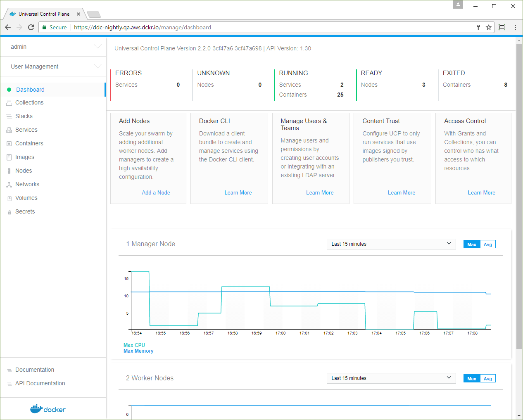The height and width of the screenshot is (420, 523).
Task: Click the Collections icon in sidebar
Action: [x=9, y=103]
